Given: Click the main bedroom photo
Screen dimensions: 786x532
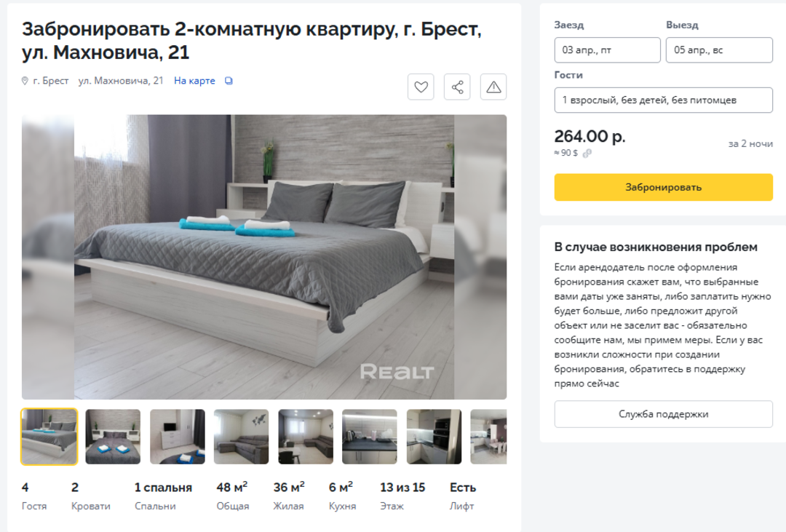Looking at the screenshot, I should click(x=264, y=257).
